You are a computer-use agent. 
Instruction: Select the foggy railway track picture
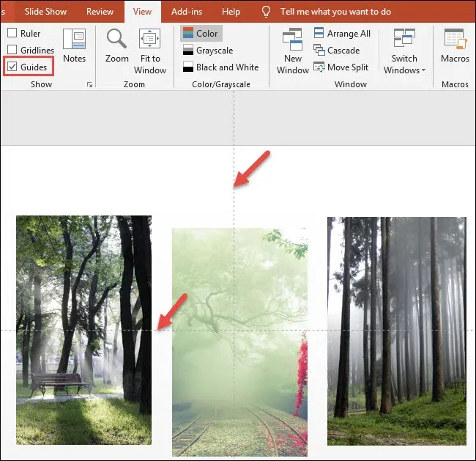pyautogui.click(x=239, y=342)
